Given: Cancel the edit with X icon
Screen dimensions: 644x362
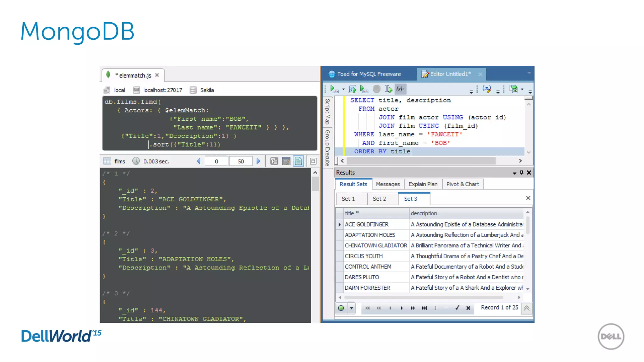Looking at the screenshot, I should click(x=468, y=308).
